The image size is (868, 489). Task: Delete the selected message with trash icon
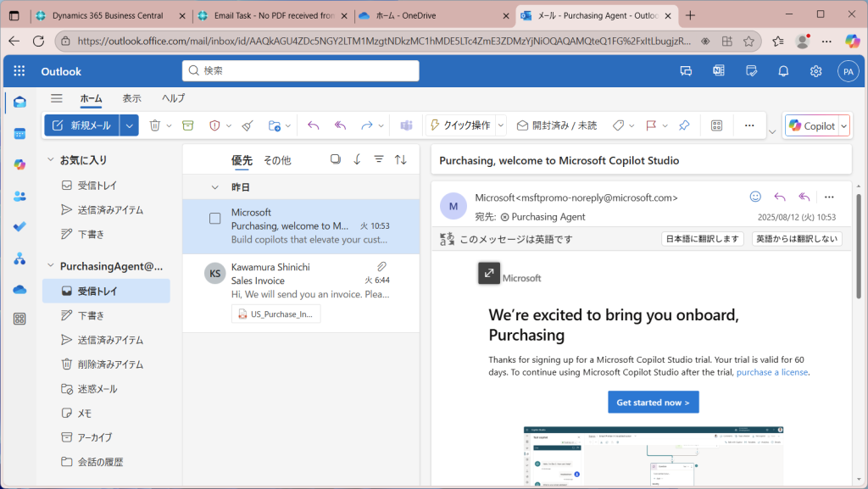pyautogui.click(x=155, y=125)
